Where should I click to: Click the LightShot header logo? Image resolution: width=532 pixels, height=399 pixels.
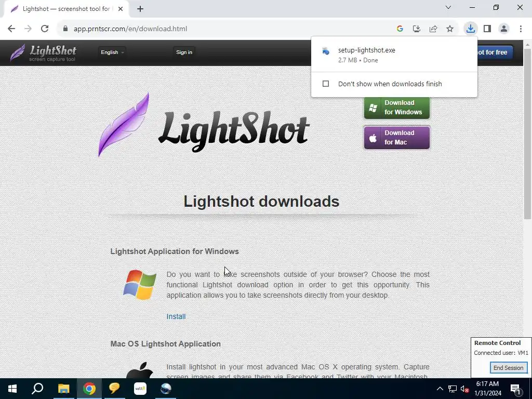click(43, 52)
